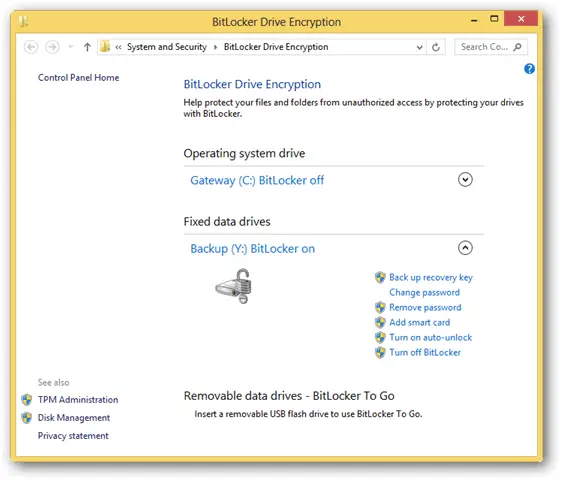Turn on auto-unlock for Backup drive
561x480 pixels.
430,337
